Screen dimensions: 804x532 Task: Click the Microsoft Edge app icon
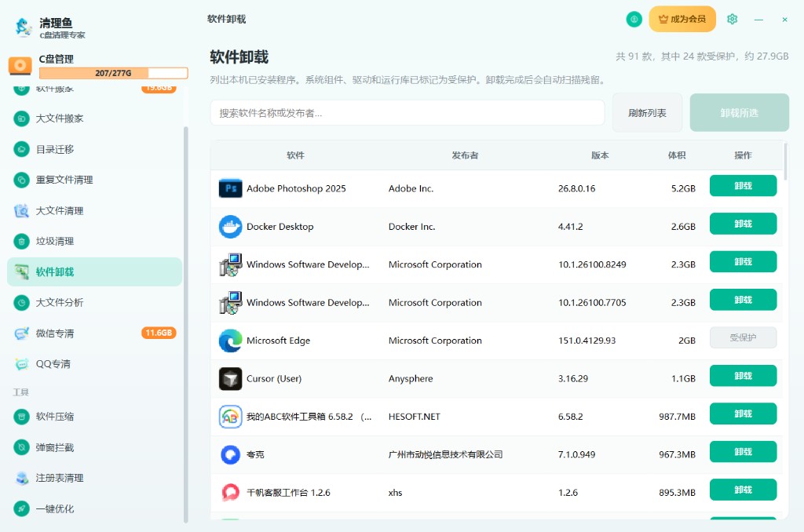click(x=230, y=341)
